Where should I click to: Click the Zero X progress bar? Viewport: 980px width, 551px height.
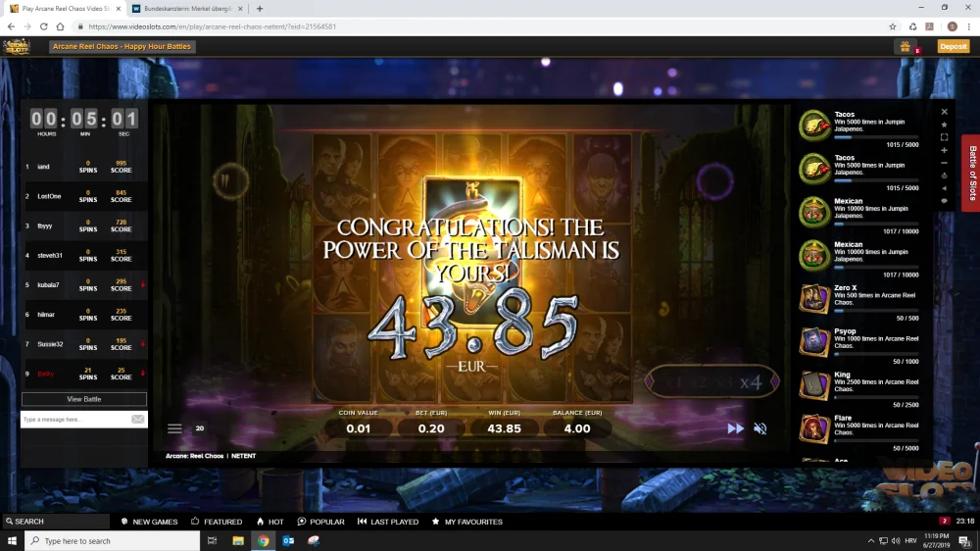[876, 310]
